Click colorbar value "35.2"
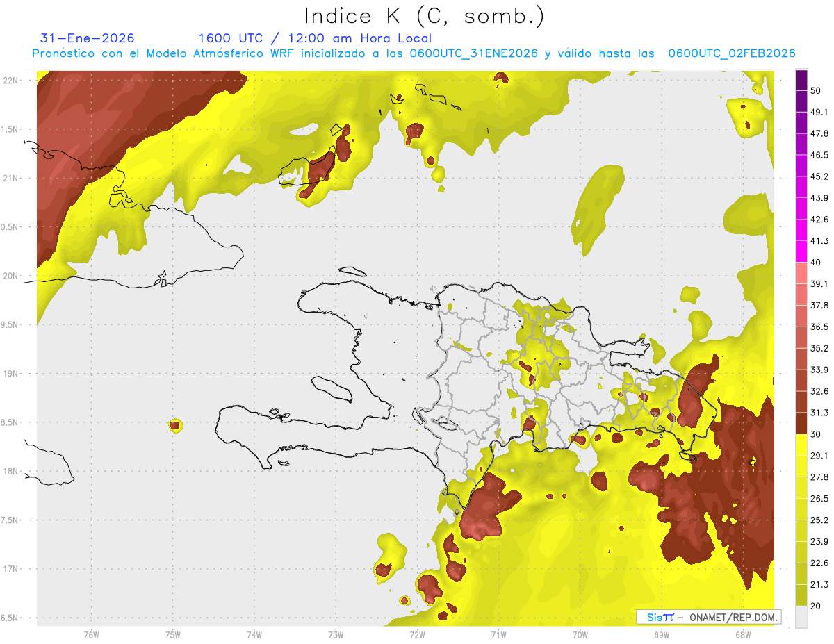Viewport: 834px width, 644px height. (819, 348)
